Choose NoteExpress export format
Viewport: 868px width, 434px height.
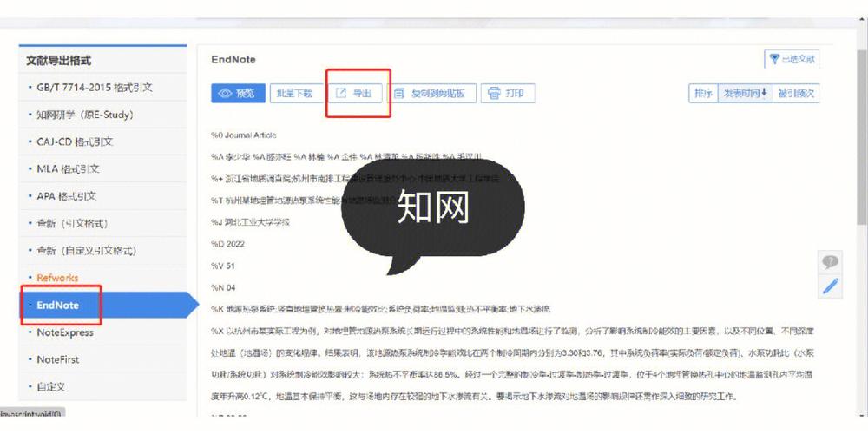pyautogui.click(x=103, y=332)
